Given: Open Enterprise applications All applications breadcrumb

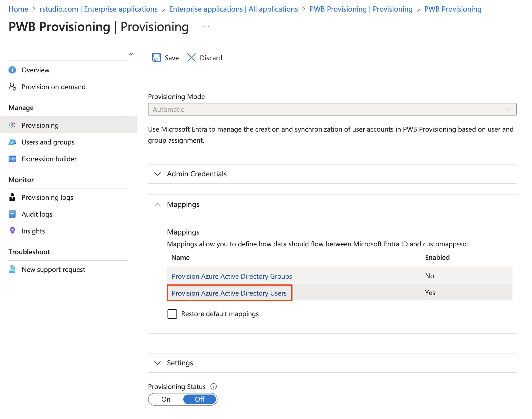Looking at the screenshot, I should [233, 9].
